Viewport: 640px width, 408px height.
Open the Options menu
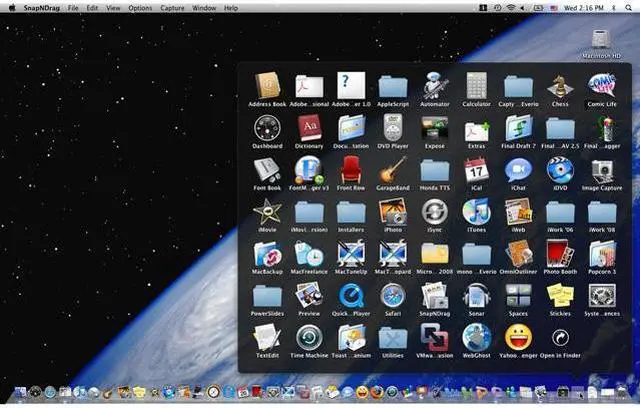(x=140, y=8)
